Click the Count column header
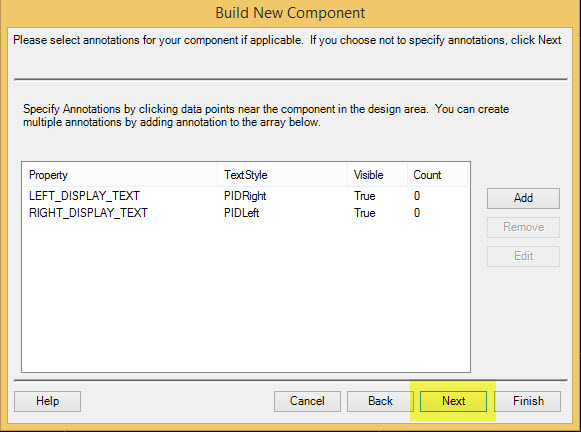 coord(437,175)
